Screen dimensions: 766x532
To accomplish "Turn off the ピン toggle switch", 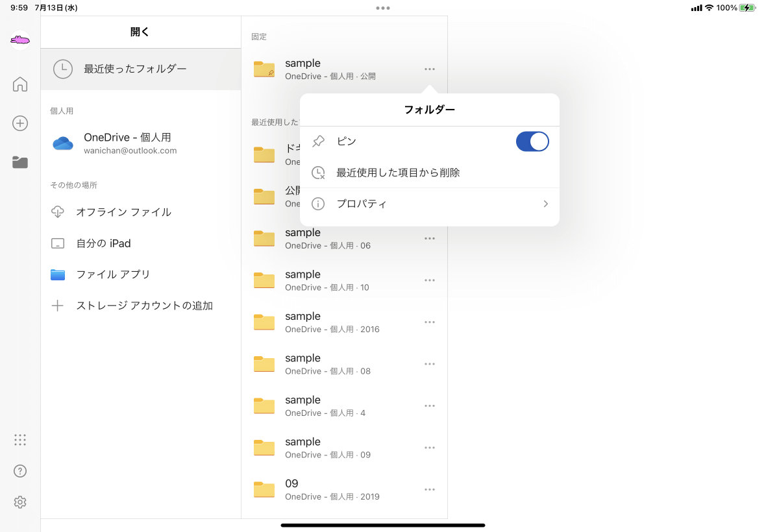I will coord(532,141).
